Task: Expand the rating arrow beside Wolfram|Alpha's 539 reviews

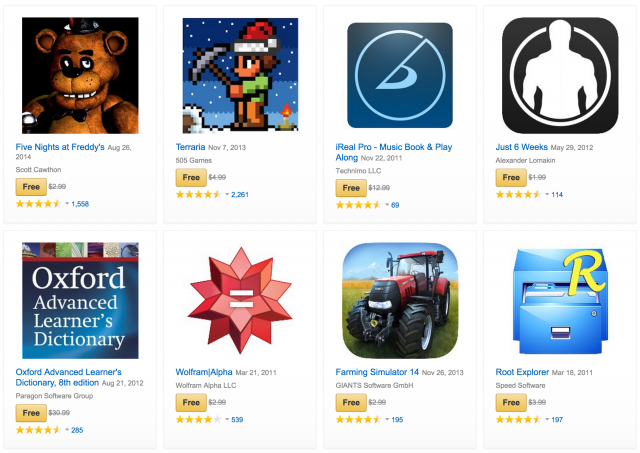Action: click(x=227, y=420)
